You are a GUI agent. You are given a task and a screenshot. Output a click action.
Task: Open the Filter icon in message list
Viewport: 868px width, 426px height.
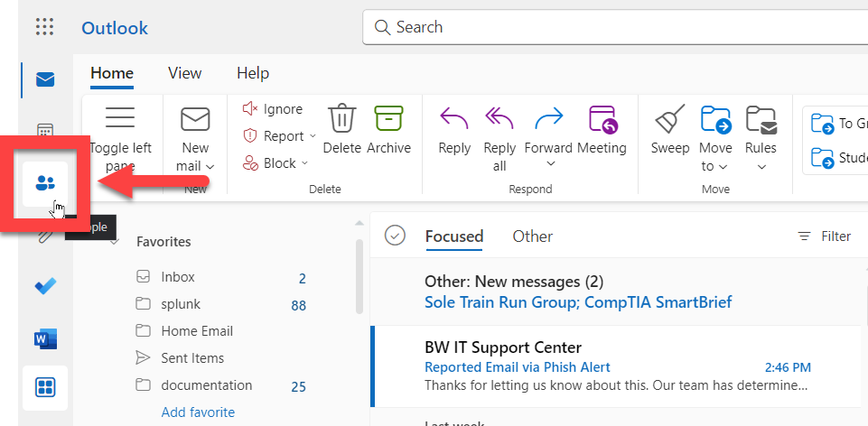point(804,236)
